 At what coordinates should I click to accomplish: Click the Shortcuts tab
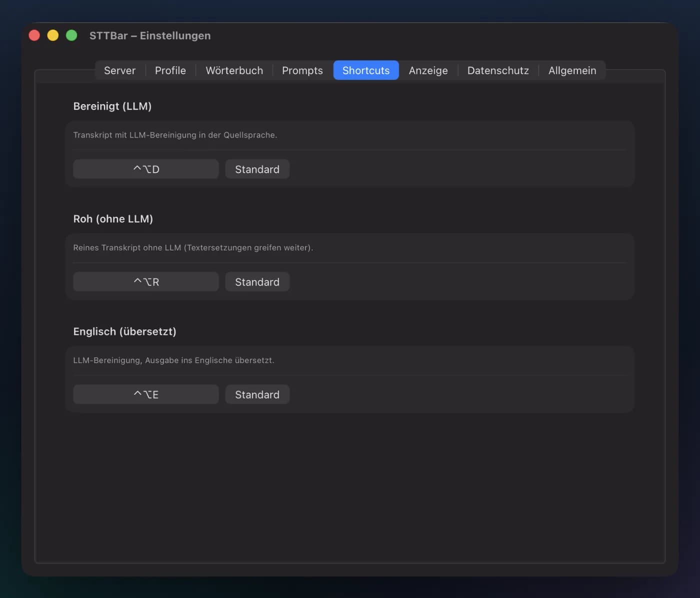point(366,71)
